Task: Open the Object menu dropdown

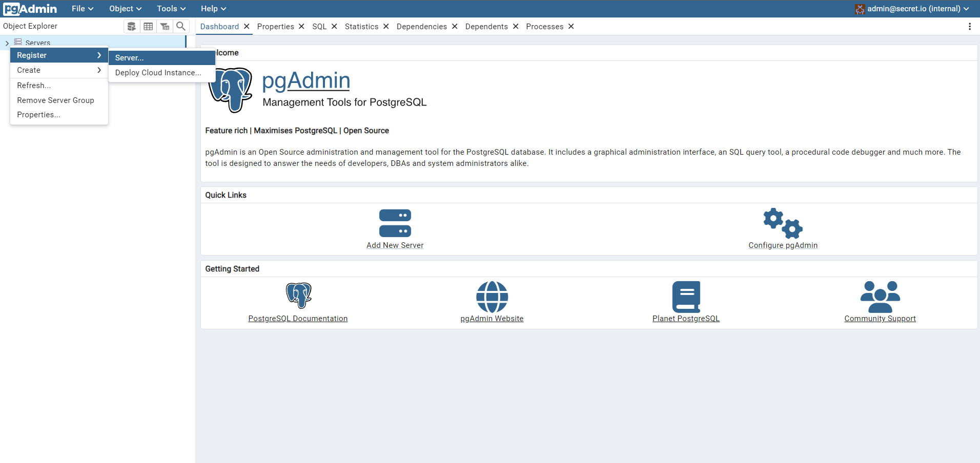Action: pyautogui.click(x=125, y=9)
